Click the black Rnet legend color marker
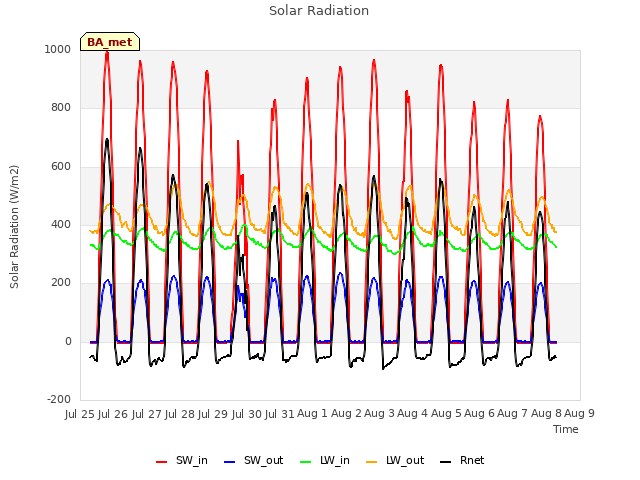This screenshot has width=640, height=480. tap(446, 462)
